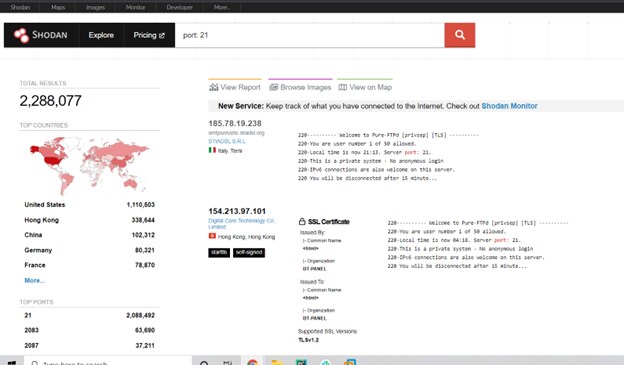Image resolution: width=624 pixels, height=365 pixels.
Task: Open the Browse Images tab
Action: pyautogui.click(x=300, y=87)
